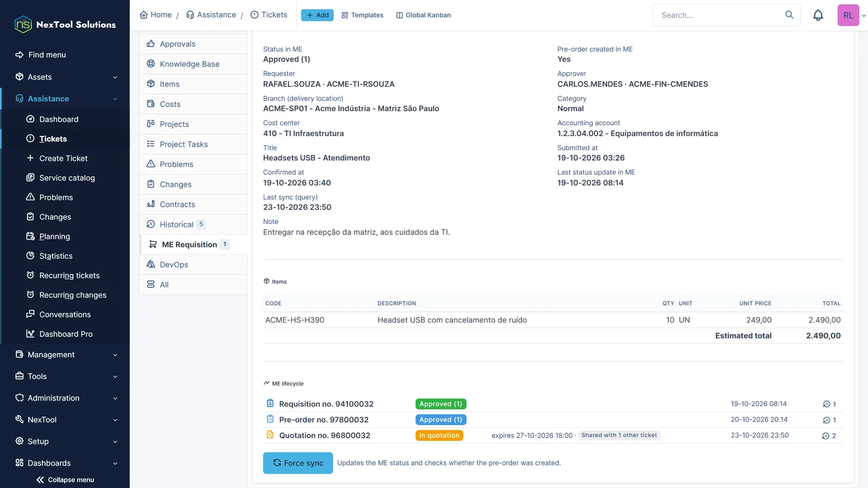Click the Pre-order no. 97800032 document icon
This screenshot has height=488, width=868.
(x=270, y=419)
